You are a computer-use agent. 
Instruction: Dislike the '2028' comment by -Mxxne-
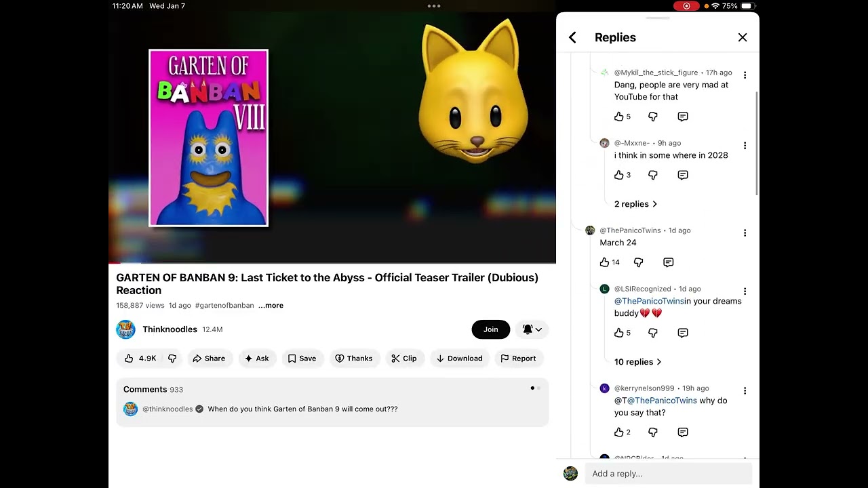pyautogui.click(x=653, y=175)
